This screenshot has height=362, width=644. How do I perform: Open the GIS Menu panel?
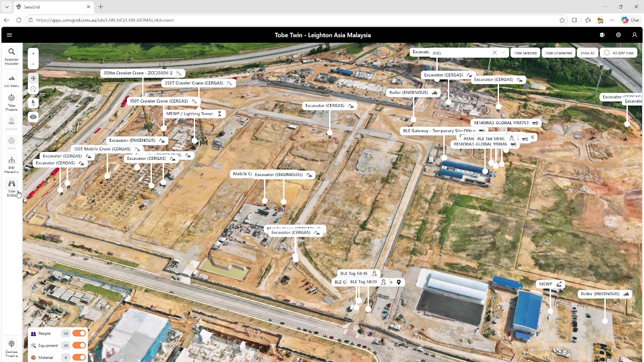[x=12, y=80]
